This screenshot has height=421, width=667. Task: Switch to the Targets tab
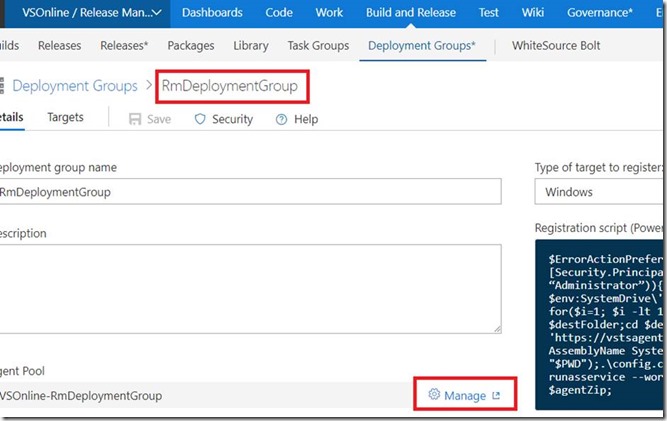[66, 117]
